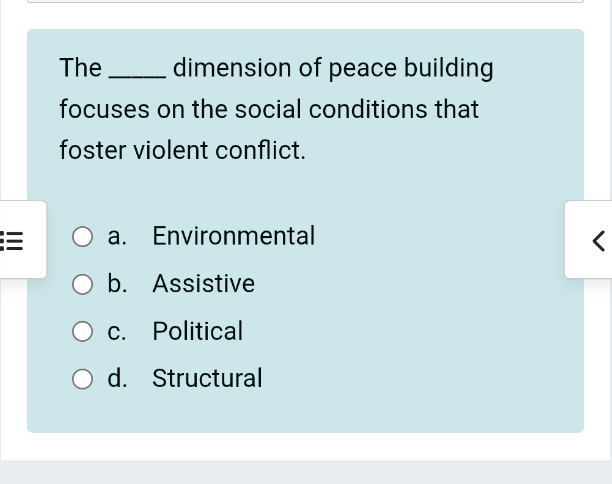Choose the Assistive answer label
The height and width of the screenshot is (484, 612).
(x=203, y=283)
